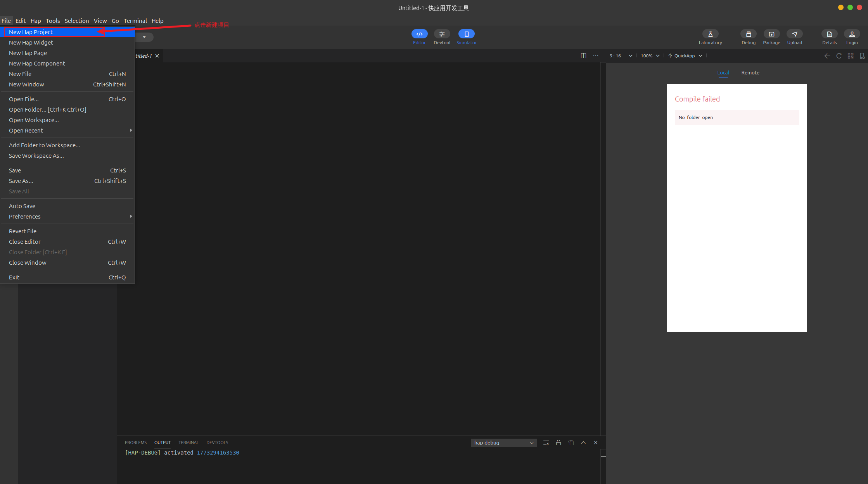868x484 pixels.
Task: Toggle the Editor view button
Action: coord(419,34)
